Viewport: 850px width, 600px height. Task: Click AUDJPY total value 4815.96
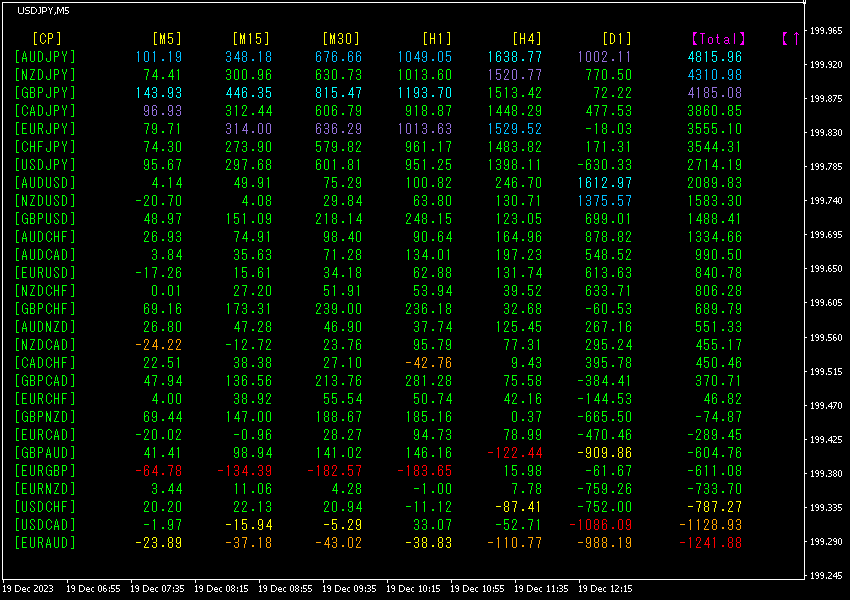click(x=714, y=57)
